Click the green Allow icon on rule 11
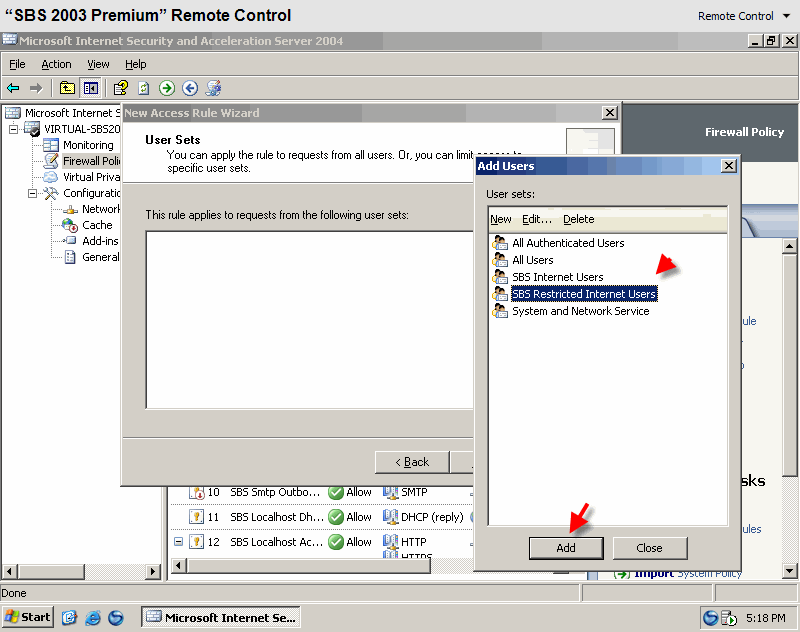 [x=336, y=517]
